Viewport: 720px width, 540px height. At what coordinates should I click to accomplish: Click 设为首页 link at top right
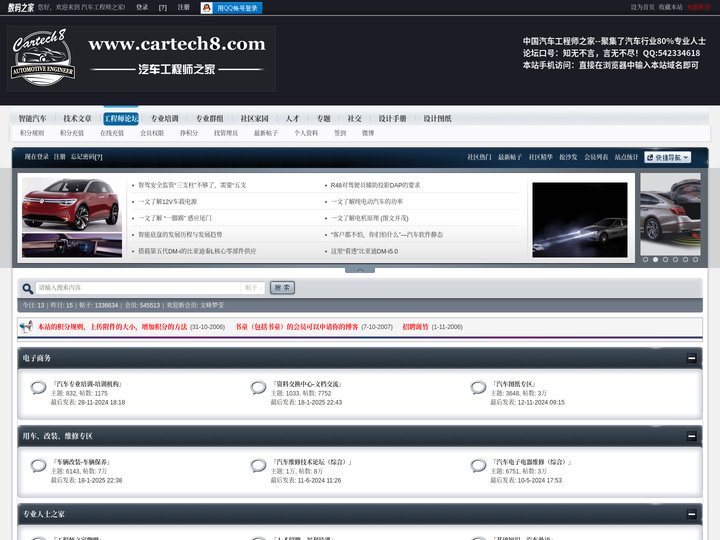(x=642, y=7)
